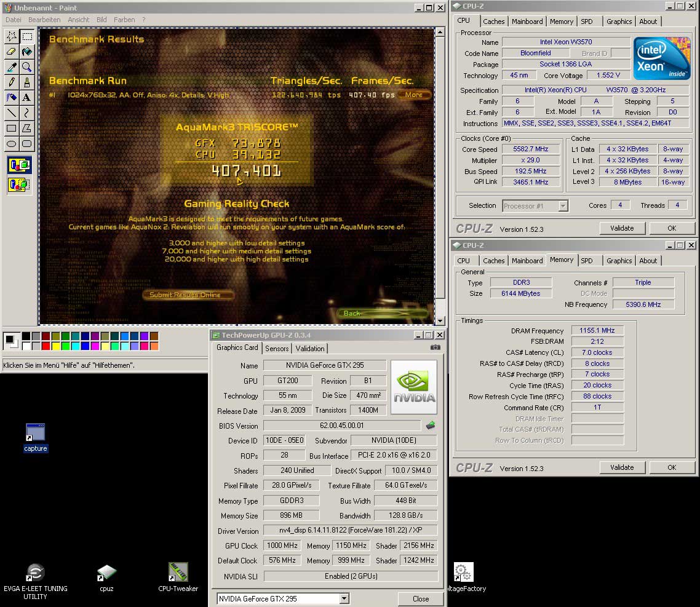Open the CPU-Tweaker desktop shortcut

tap(178, 578)
